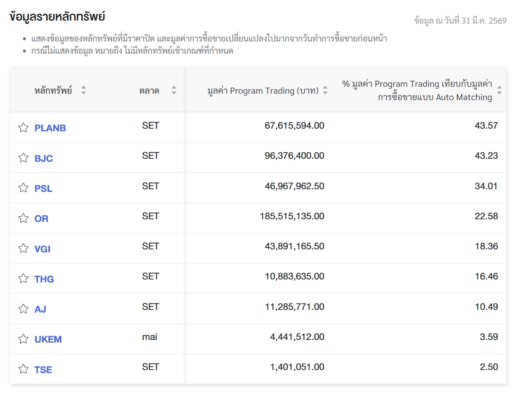Click the VGI ticker symbol

tap(43, 249)
